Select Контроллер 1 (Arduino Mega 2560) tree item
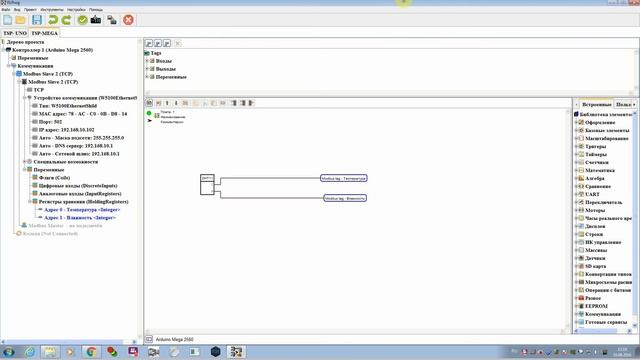The width and height of the screenshot is (640, 360). (52, 50)
